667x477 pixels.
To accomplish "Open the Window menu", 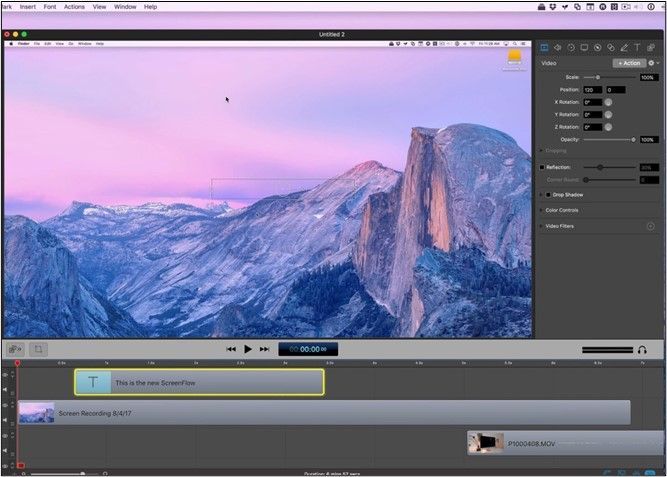I will [x=125, y=6].
